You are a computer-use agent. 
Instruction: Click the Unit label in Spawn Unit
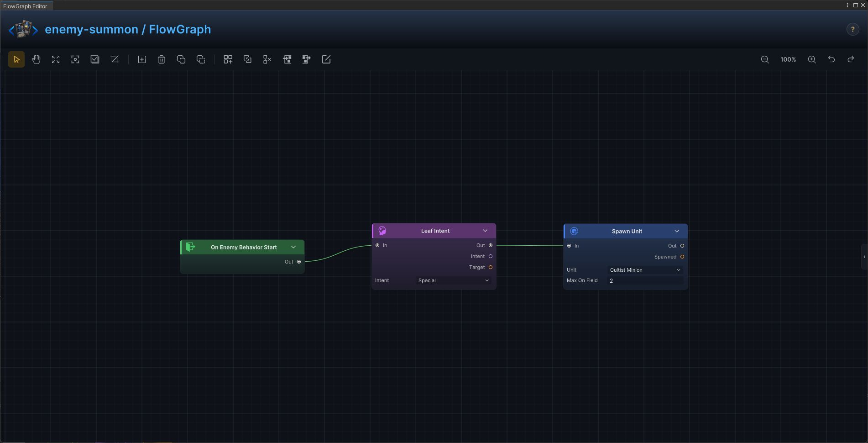(x=571, y=270)
